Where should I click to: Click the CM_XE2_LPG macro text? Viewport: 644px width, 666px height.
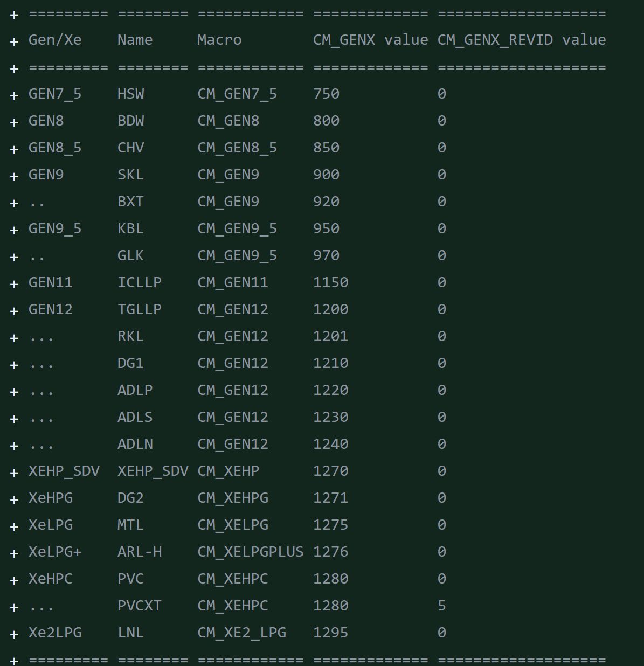241,633
